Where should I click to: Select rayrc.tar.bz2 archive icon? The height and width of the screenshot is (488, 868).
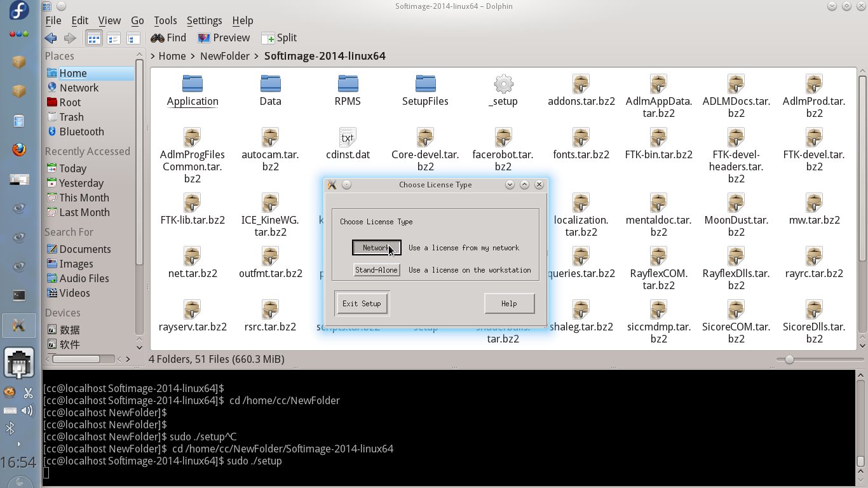coord(815,256)
